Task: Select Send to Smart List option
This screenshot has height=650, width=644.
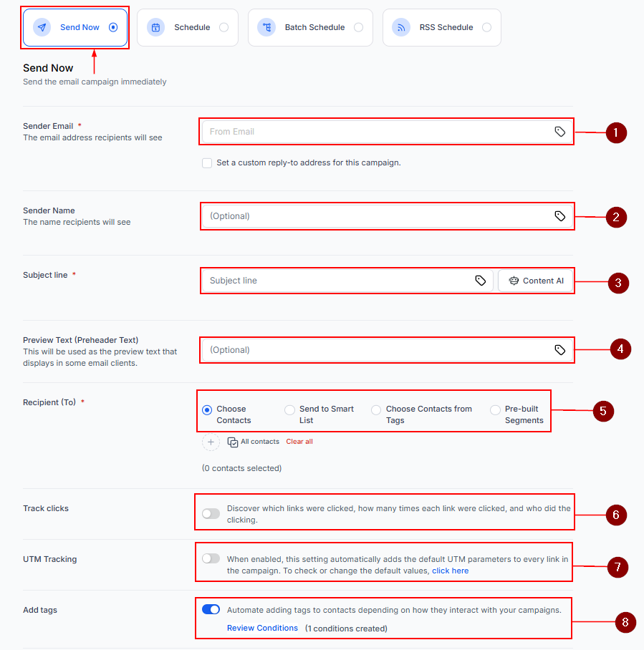Action: 289,410
